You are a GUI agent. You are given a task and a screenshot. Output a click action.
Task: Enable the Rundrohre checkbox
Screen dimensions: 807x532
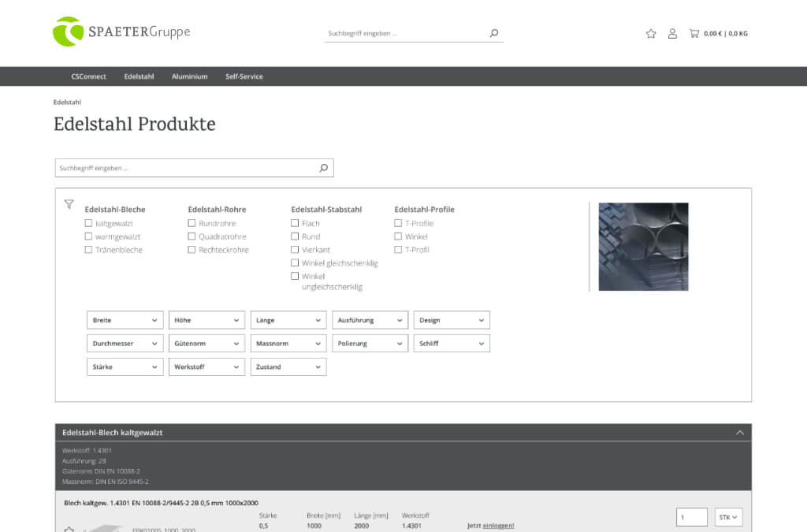tap(192, 223)
